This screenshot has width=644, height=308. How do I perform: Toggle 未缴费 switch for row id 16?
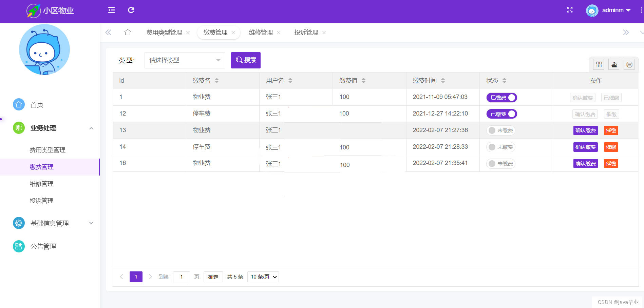(501, 164)
